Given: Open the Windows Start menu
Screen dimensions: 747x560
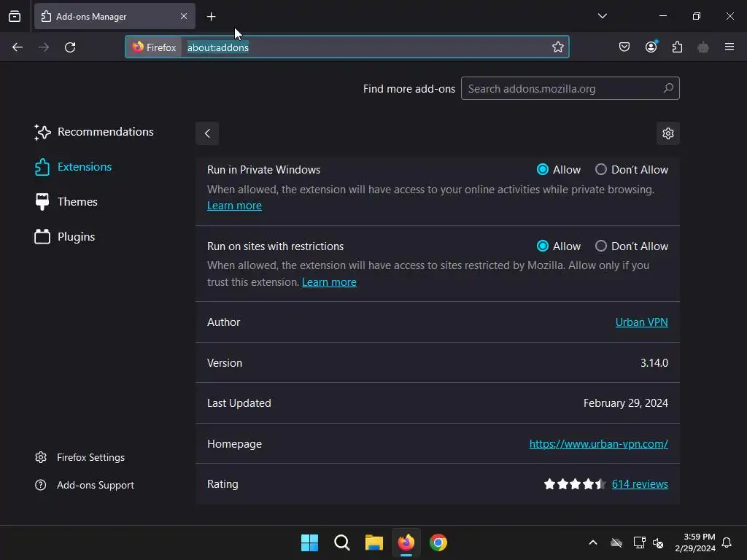Looking at the screenshot, I should (x=309, y=542).
